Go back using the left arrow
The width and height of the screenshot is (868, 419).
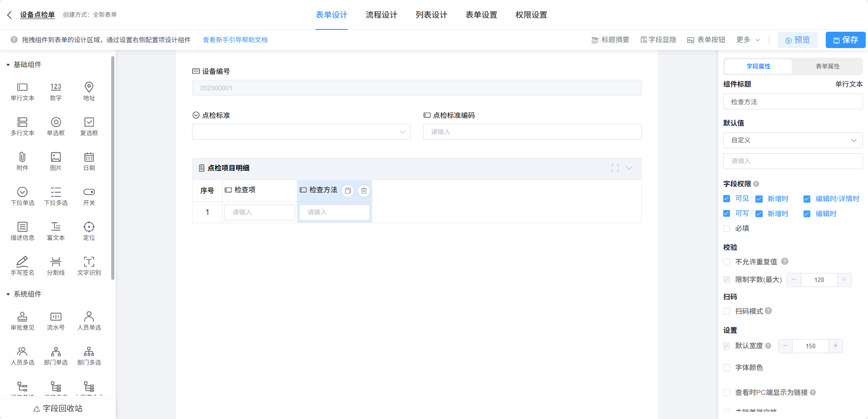(x=10, y=15)
